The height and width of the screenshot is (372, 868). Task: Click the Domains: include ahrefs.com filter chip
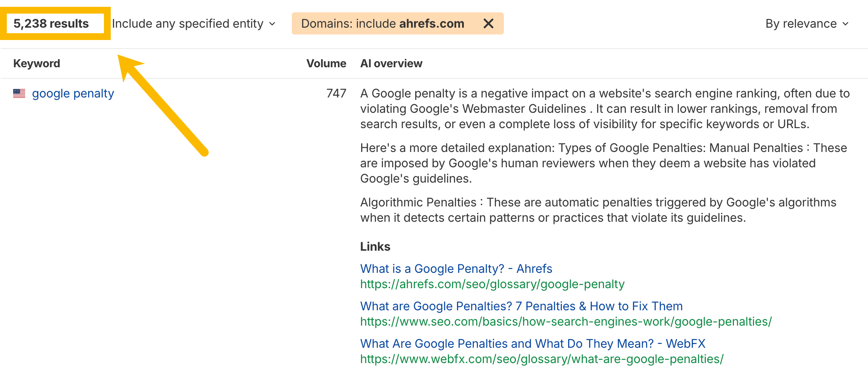pyautogui.click(x=382, y=23)
